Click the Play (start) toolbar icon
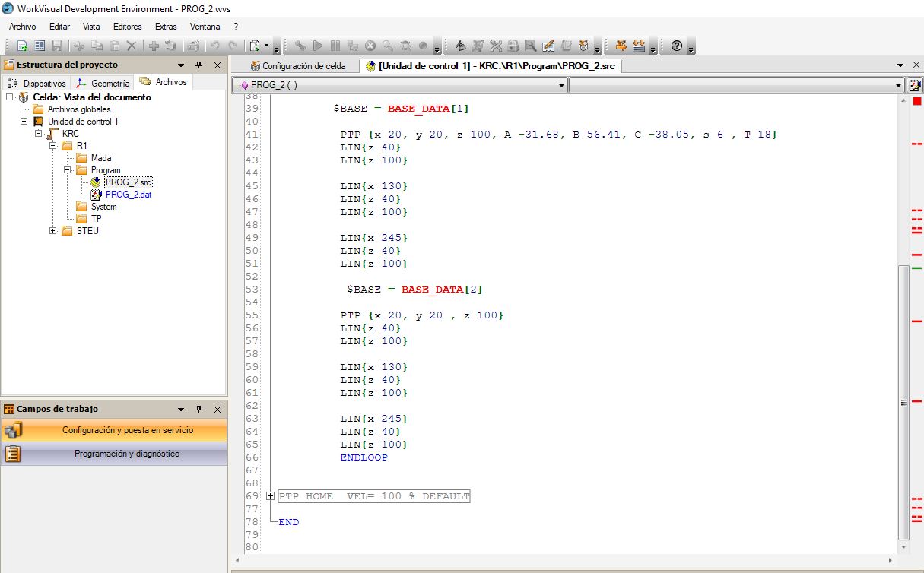Viewport: 924px width, 573px height. coord(317,46)
